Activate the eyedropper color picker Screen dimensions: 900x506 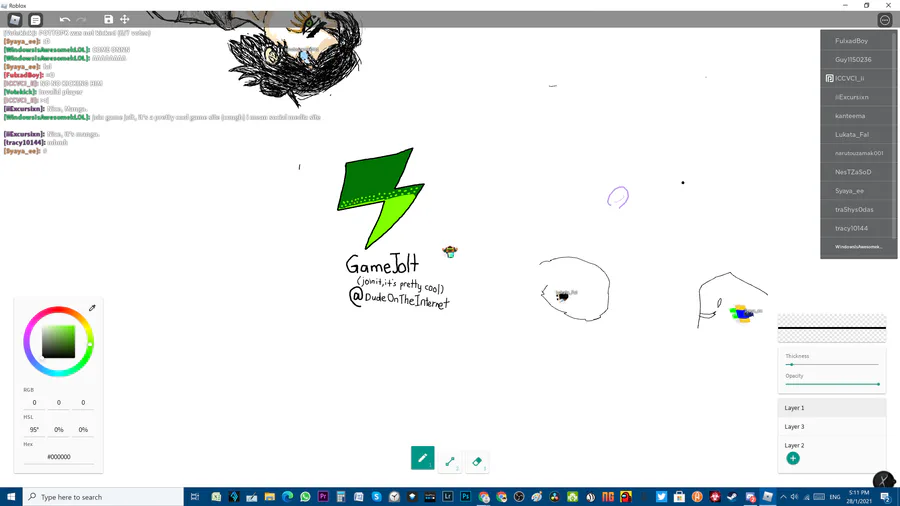[92, 308]
